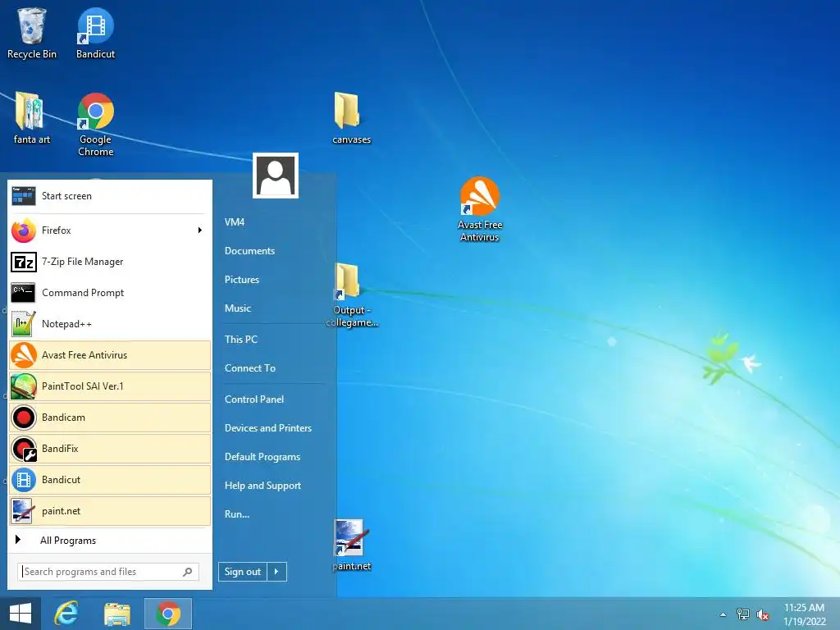Click the search magnifier icon
Viewport: 840px width, 630px height.
188,572
